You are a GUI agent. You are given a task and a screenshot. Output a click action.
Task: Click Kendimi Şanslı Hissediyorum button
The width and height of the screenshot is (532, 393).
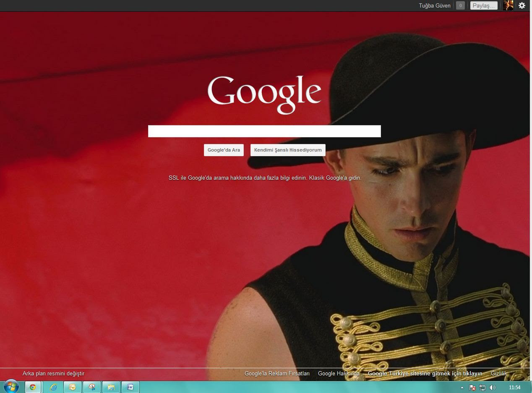pos(288,150)
